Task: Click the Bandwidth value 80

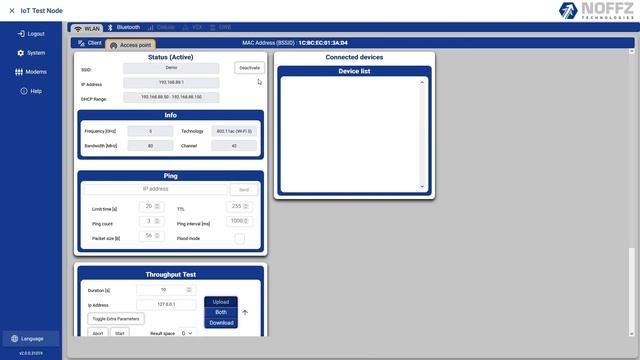Action: 150,146
